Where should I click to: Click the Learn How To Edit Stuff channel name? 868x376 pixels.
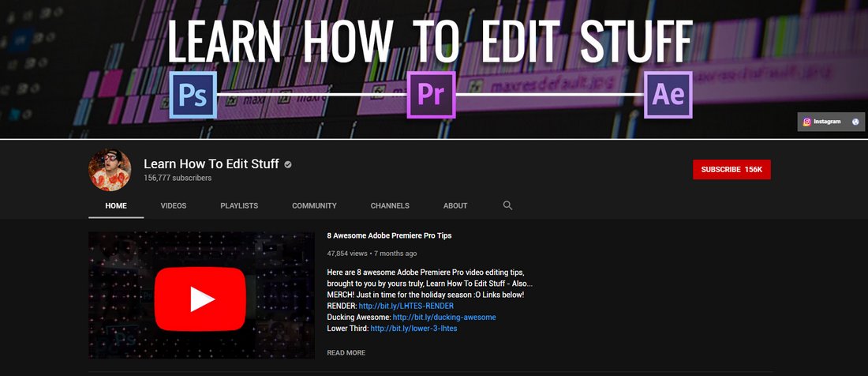pyautogui.click(x=211, y=164)
